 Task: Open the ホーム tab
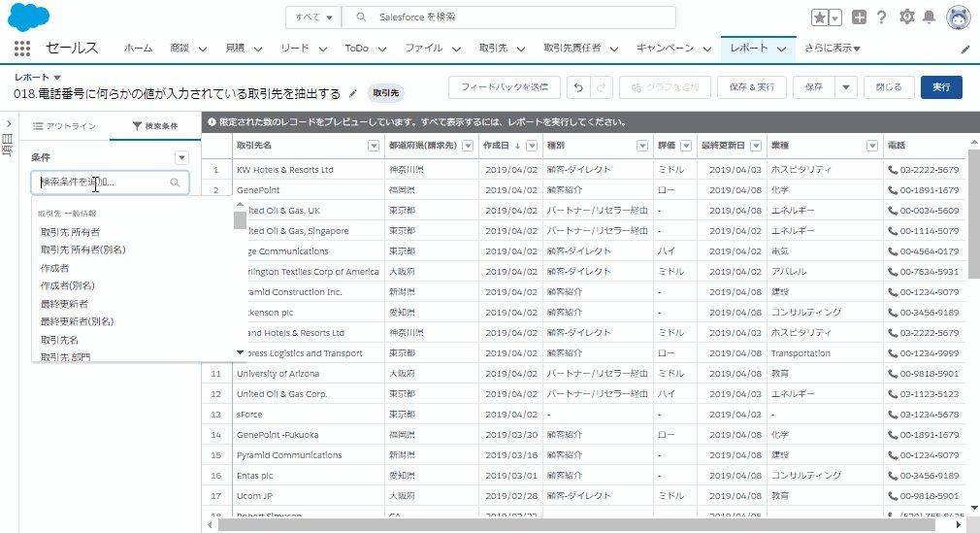point(138,49)
